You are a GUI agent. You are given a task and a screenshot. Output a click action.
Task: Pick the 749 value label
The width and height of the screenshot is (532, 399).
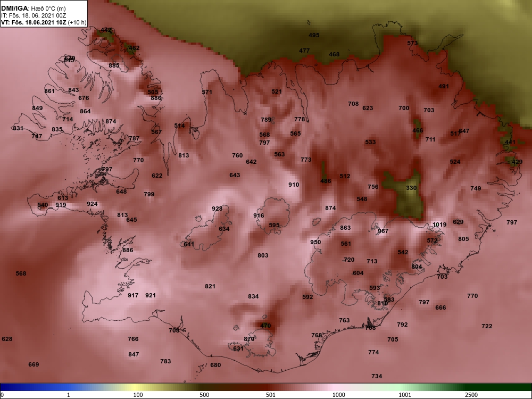(476, 188)
